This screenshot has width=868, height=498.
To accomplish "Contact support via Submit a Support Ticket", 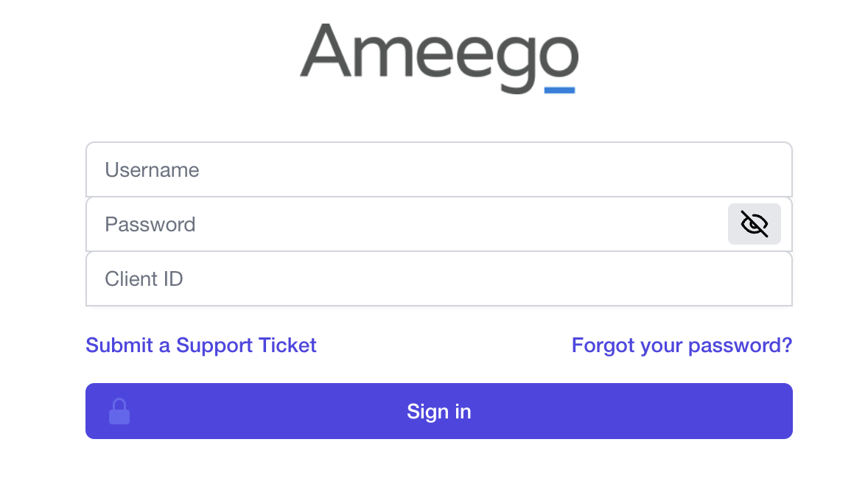I will point(201,345).
